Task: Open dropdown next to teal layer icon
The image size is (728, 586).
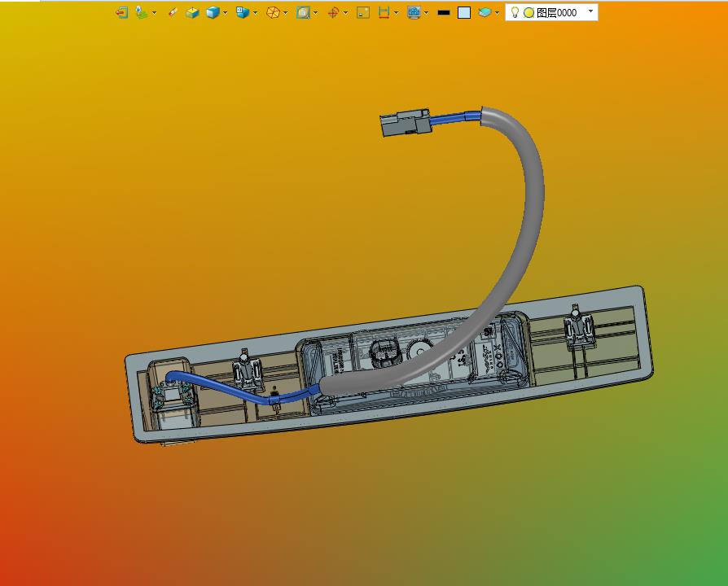Action: click(497, 13)
